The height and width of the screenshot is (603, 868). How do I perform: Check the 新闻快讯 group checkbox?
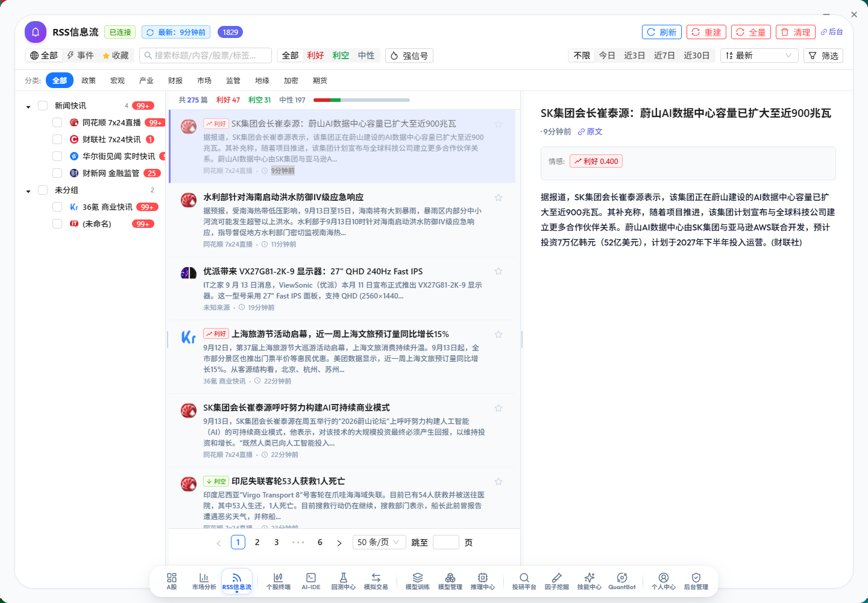coord(43,106)
